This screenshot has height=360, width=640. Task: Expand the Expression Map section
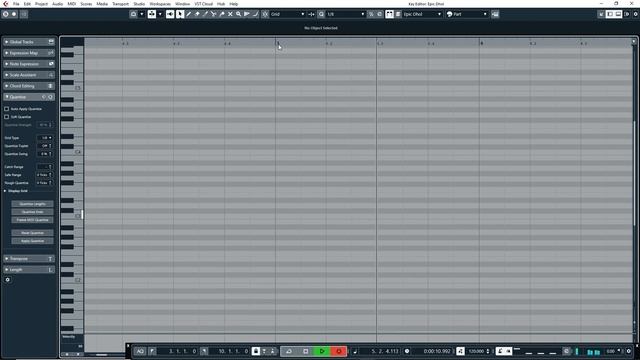coord(29,53)
